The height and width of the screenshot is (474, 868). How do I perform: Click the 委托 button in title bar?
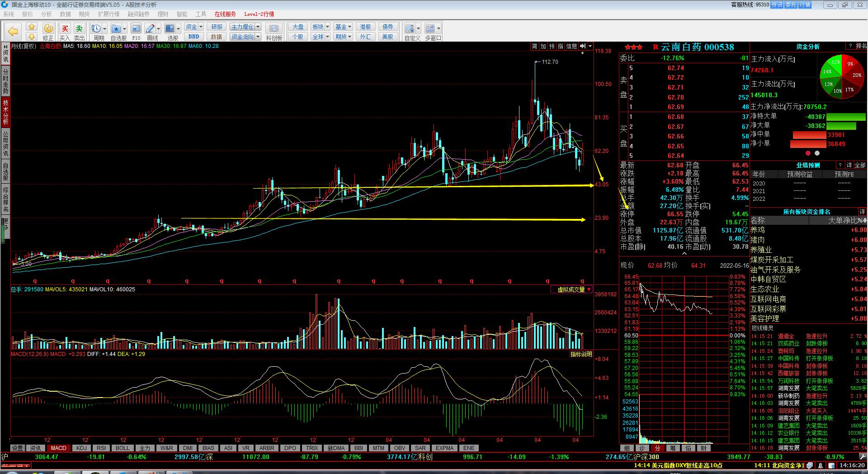(791, 5)
